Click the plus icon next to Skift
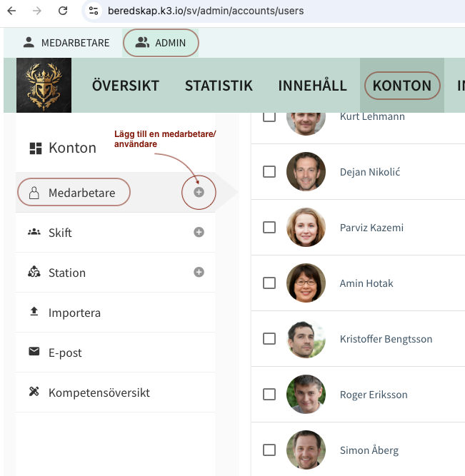This screenshot has height=476, width=465. [x=199, y=233]
